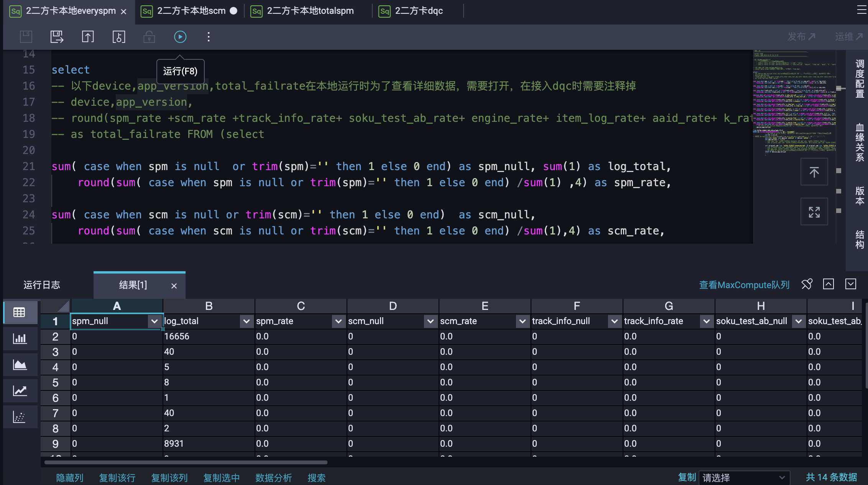This screenshot has width=868, height=485.
Task: Select the line chart view icon
Action: (20, 391)
